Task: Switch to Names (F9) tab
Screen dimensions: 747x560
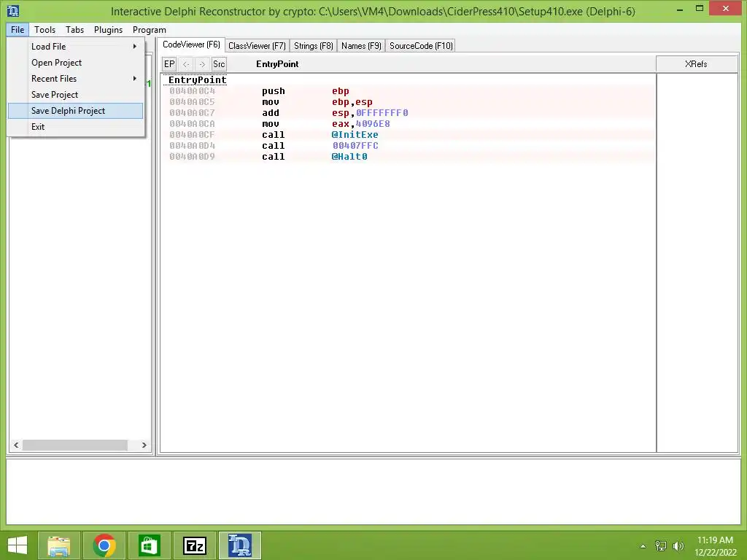Action: pyautogui.click(x=361, y=46)
